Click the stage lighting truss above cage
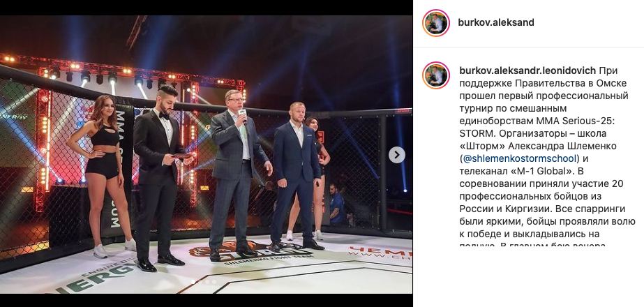 123,70
